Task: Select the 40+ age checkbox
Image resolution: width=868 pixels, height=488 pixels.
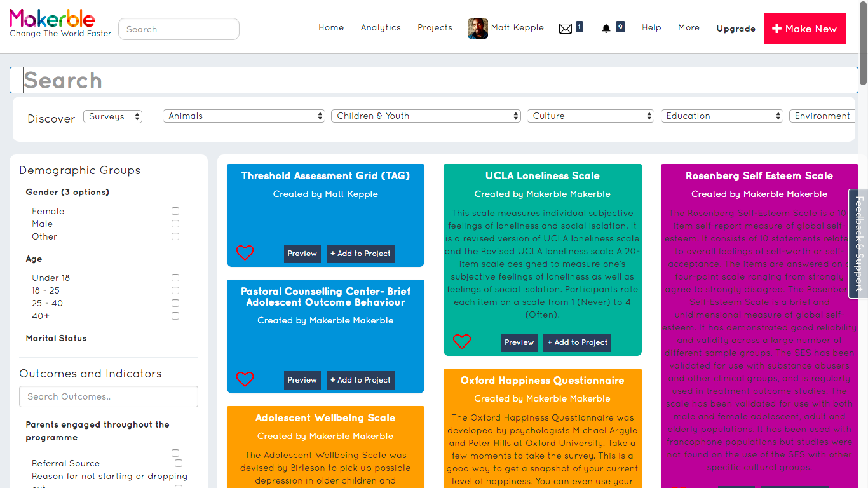Action: pos(175,316)
